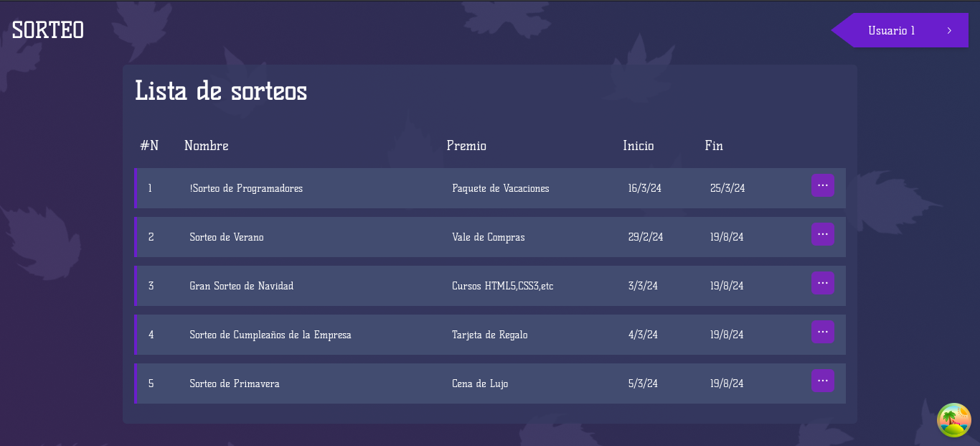
Task: Open options menu for Sorteo de Verano
Action: [x=823, y=234]
